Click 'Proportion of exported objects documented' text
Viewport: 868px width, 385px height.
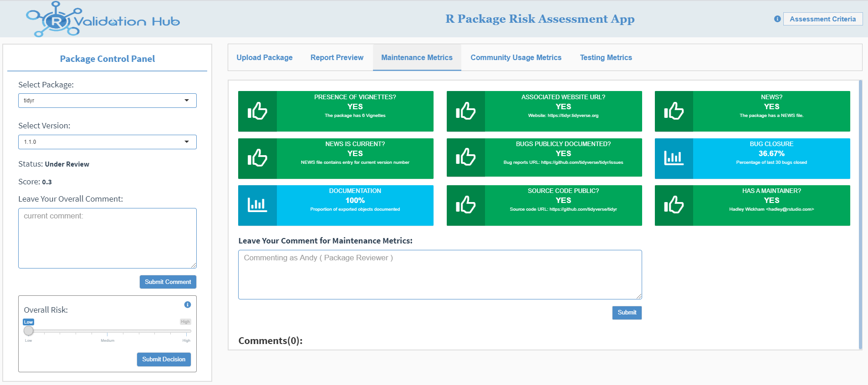tap(355, 209)
